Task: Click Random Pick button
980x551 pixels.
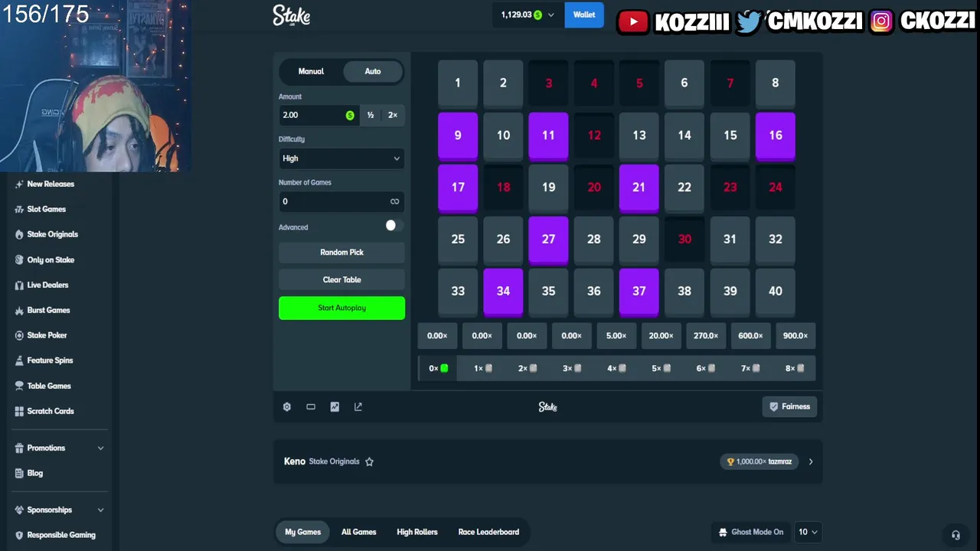Action: tap(341, 253)
